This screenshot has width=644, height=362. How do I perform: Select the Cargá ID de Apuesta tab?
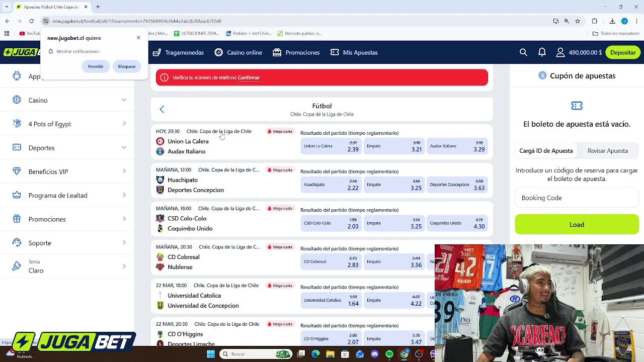546,151
